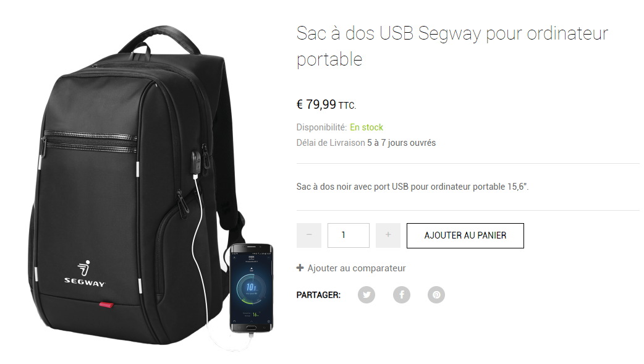Image resolution: width=644 pixels, height=364 pixels.
Task: Share the product on Twitter
Action: 366,295
